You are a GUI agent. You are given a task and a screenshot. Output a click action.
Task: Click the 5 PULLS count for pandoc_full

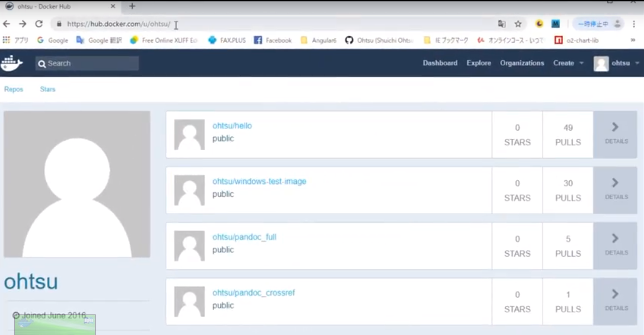pyautogui.click(x=568, y=246)
